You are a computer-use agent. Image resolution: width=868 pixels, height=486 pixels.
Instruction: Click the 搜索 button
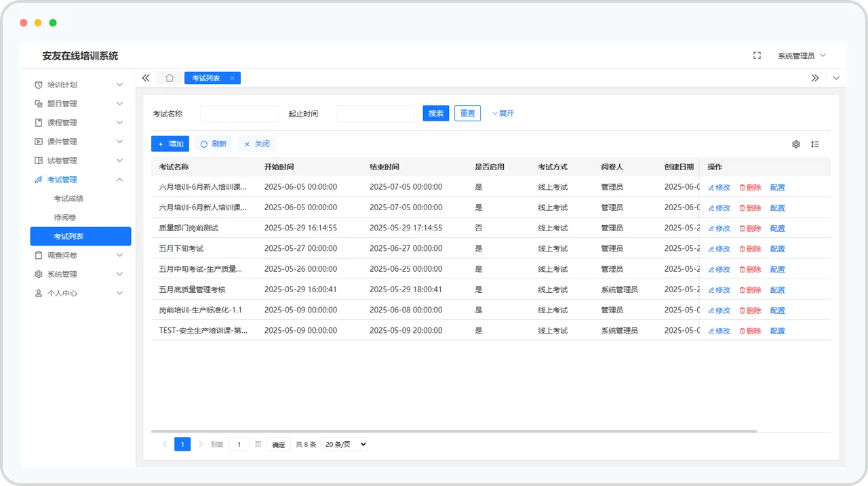click(436, 113)
